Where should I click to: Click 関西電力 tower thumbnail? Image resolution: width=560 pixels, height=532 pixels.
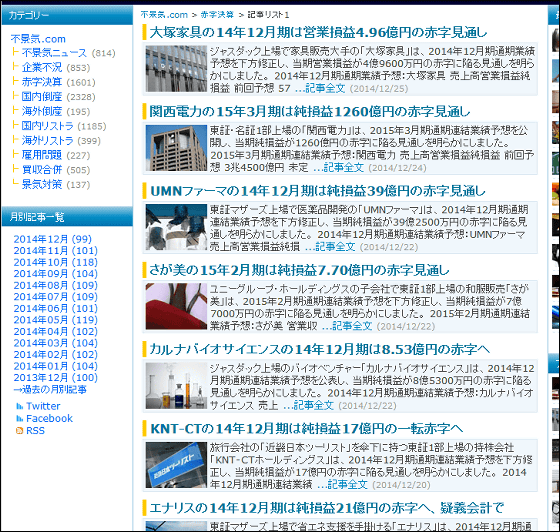176,148
